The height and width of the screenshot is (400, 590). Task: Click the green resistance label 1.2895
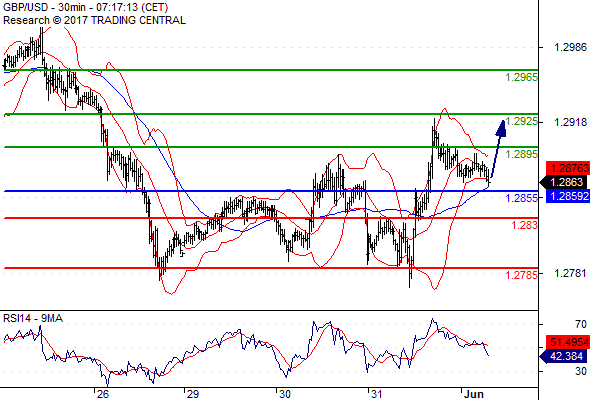521,154
